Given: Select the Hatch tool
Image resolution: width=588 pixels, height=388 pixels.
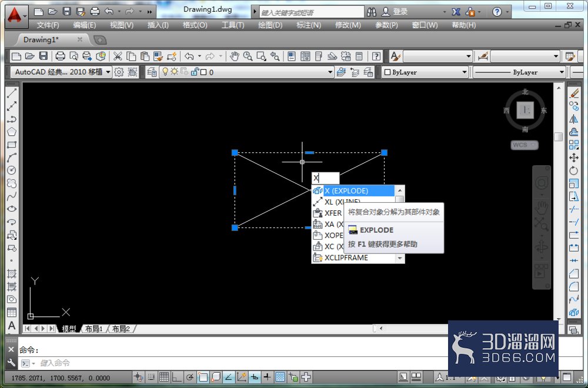Looking at the screenshot, I should pyautogui.click(x=12, y=274).
